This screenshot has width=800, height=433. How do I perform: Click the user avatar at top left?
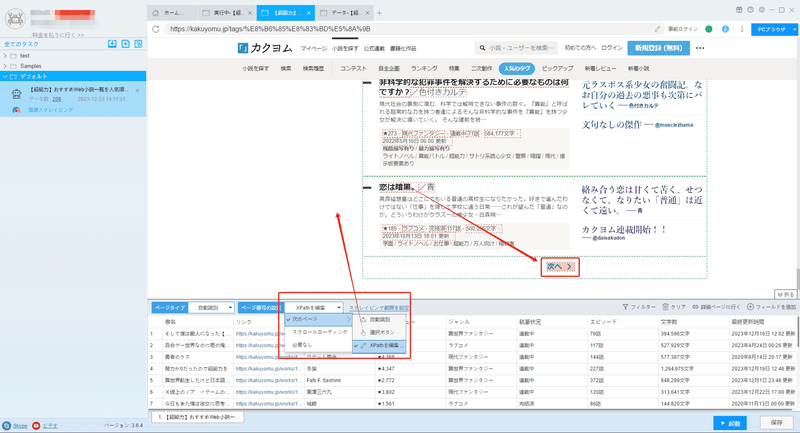point(15,19)
